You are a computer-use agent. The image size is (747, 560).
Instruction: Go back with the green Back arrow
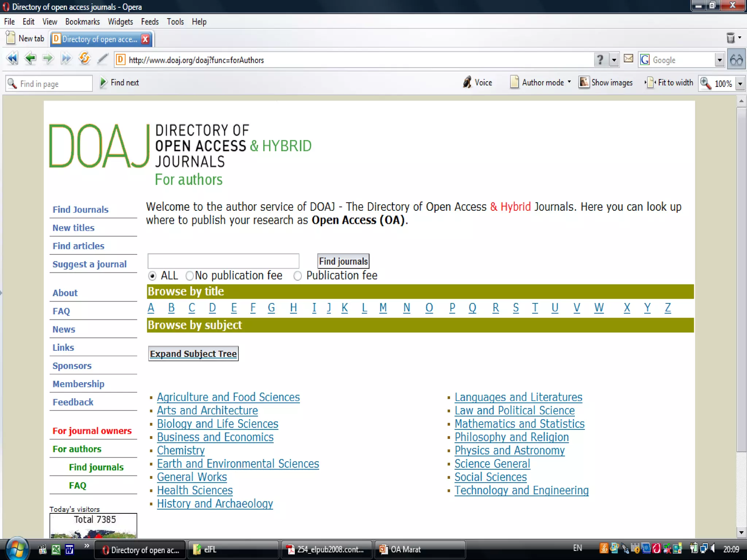tap(30, 59)
